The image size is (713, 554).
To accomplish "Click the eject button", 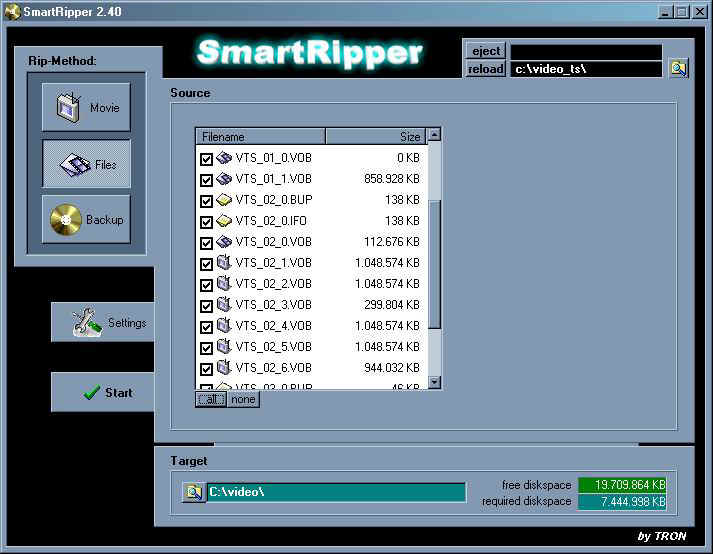I will pyautogui.click(x=486, y=50).
